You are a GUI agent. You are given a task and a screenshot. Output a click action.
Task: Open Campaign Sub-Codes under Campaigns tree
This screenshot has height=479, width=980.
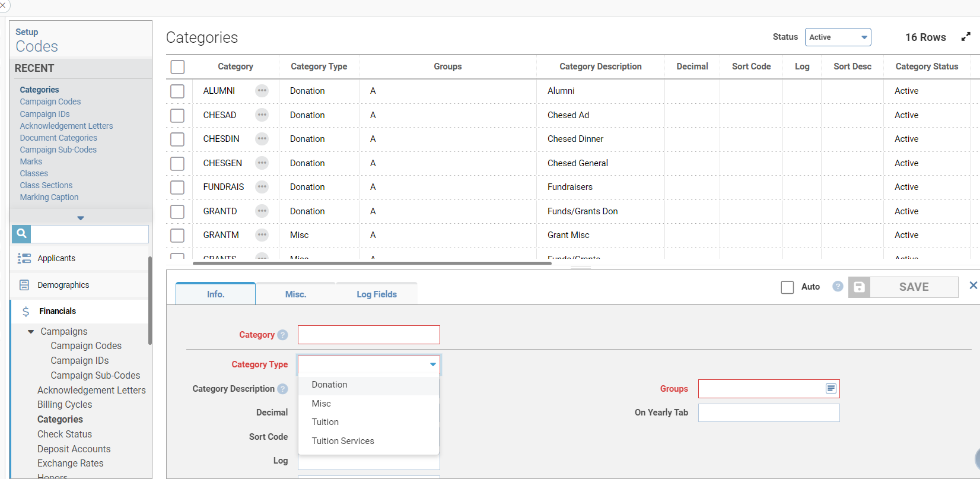pos(96,376)
